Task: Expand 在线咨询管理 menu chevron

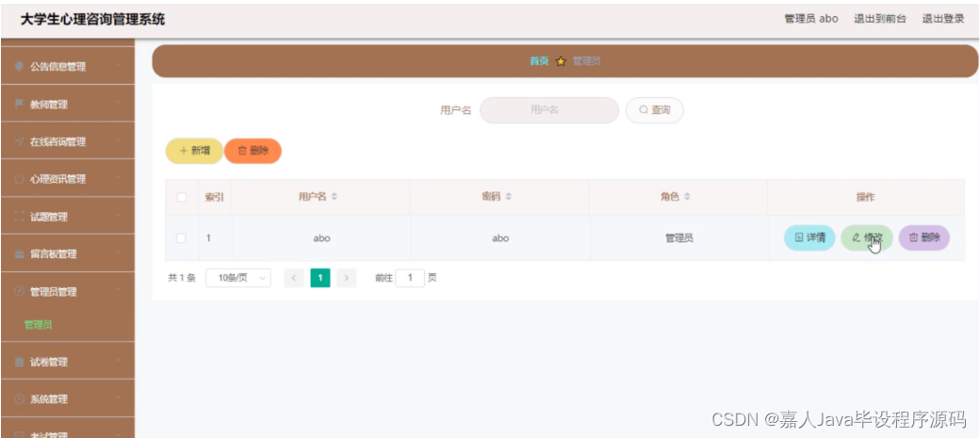Action: click(x=119, y=141)
